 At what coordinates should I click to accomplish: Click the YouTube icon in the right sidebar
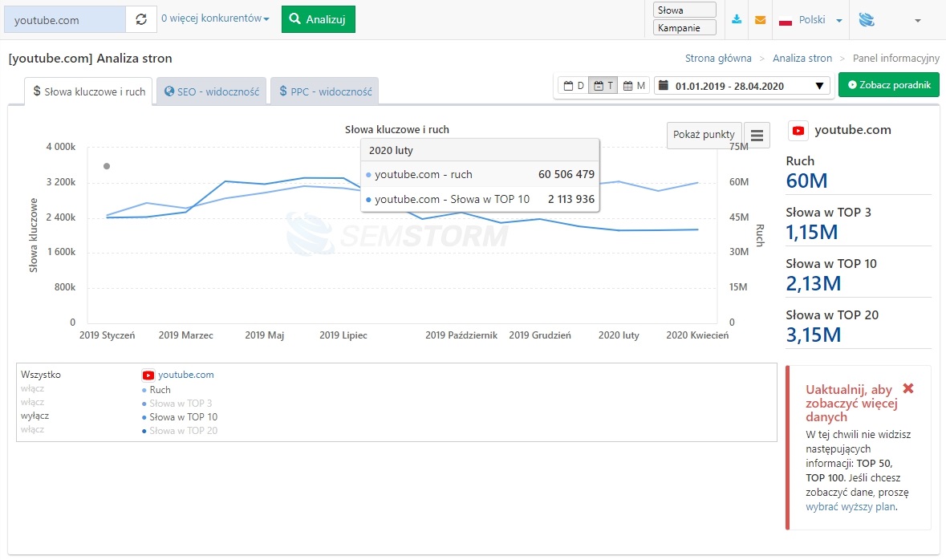tap(798, 130)
